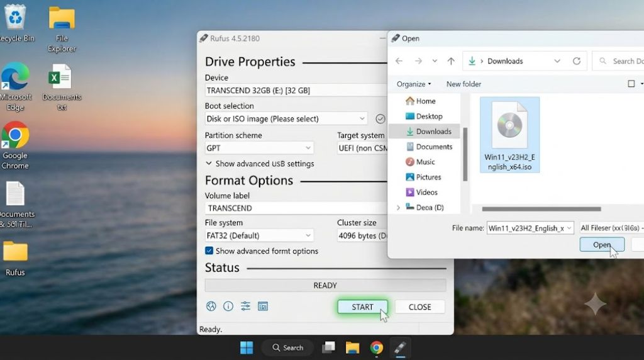This screenshot has width=644, height=360.
Task: Open recent locations dropdown arrow
Action: pos(435,61)
